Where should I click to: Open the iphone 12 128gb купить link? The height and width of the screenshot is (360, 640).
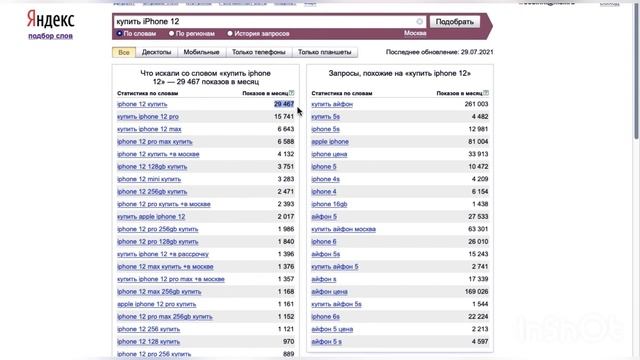(x=152, y=167)
